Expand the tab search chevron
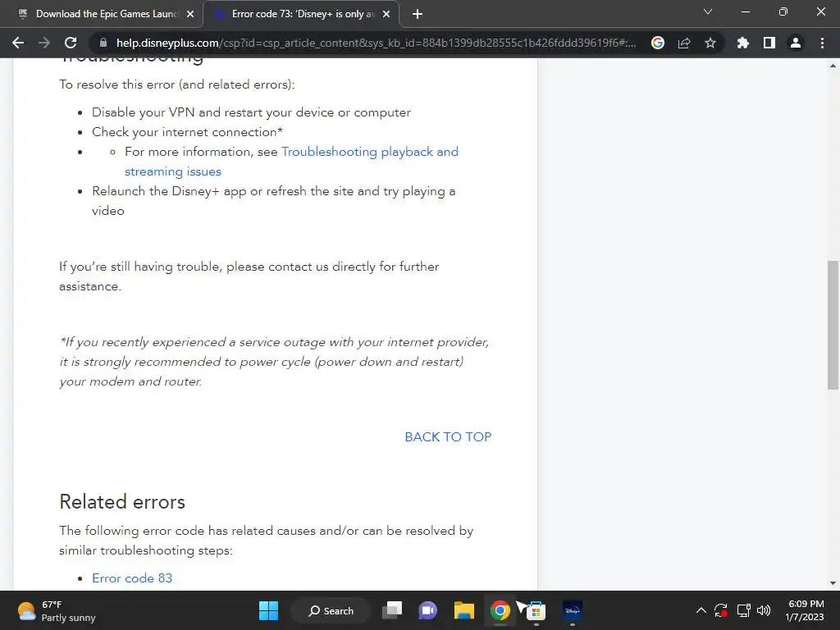The image size is (840, 630). coord(708,11)
